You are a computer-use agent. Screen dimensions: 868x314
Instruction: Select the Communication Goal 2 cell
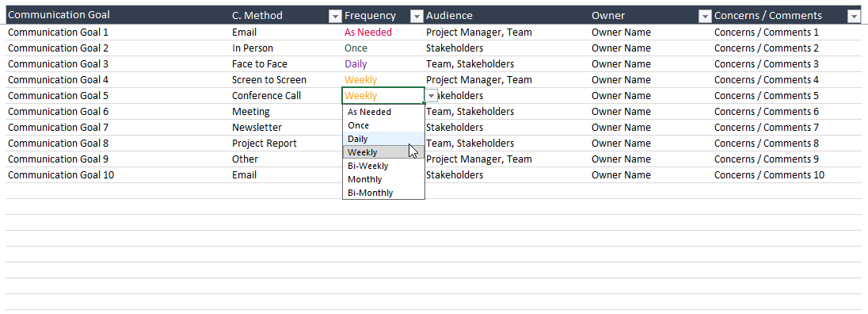pos(118,48)
